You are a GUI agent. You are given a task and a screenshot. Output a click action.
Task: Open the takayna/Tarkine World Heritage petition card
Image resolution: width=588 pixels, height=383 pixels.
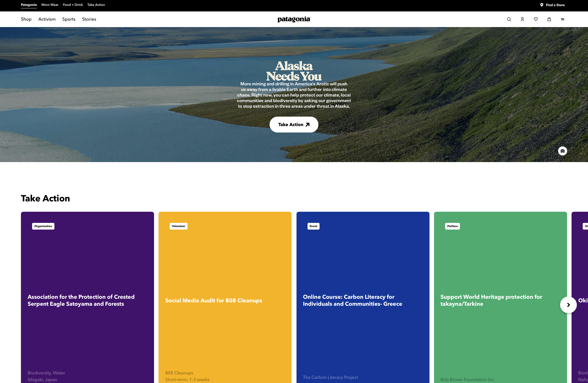pyautogui.click(x=500, y=297)
